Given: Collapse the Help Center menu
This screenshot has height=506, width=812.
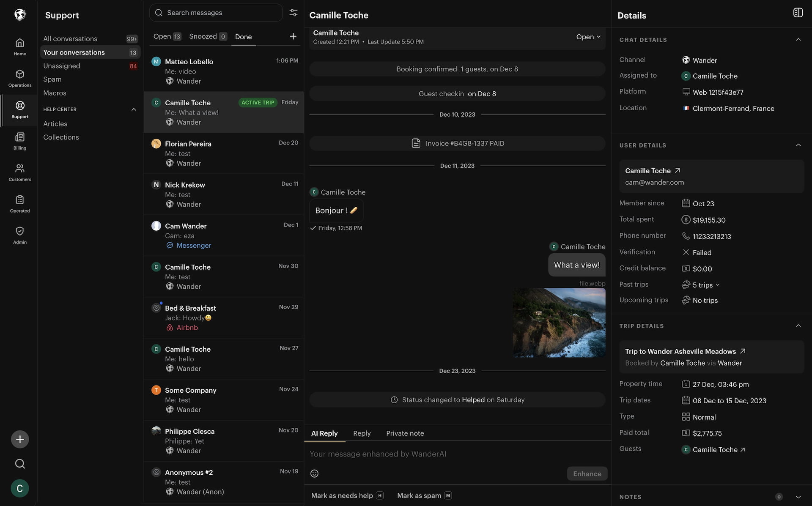Looking at the screenshot, I should tap(134, 109).
